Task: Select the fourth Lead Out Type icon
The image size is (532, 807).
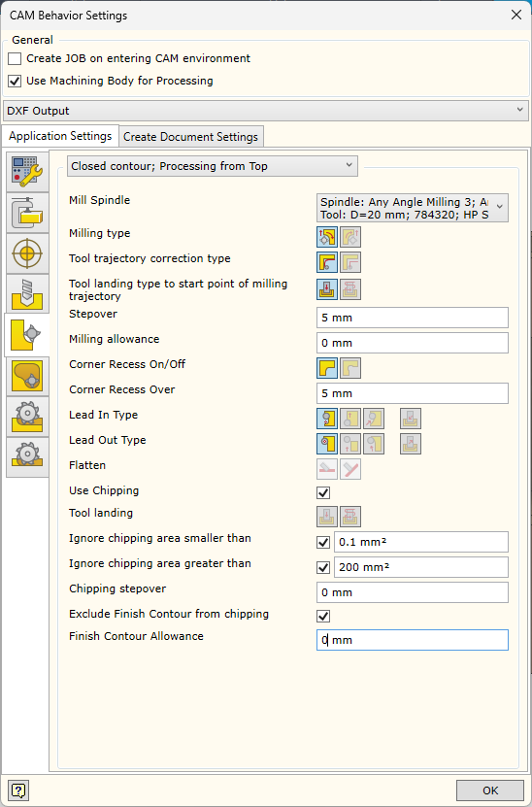Action: tap(411, 444)
